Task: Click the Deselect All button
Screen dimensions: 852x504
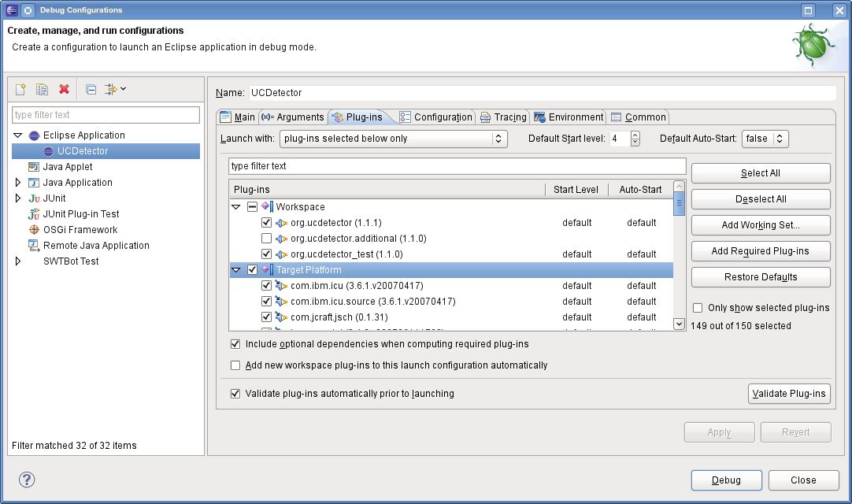Action: (x=761, y=199)
